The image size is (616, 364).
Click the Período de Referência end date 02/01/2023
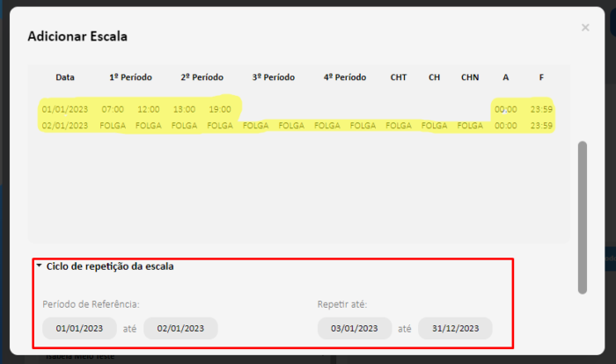coord(180,328)
